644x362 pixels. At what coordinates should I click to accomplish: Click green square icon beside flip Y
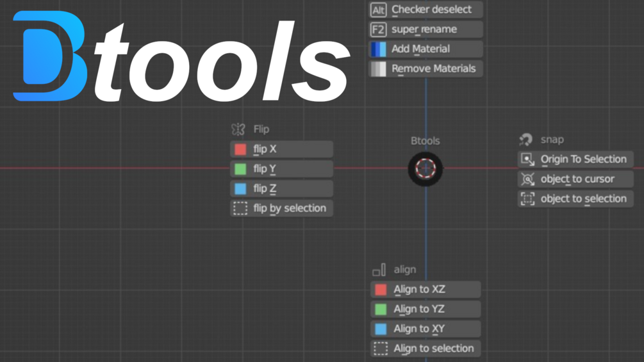click(x=240, y=169)
